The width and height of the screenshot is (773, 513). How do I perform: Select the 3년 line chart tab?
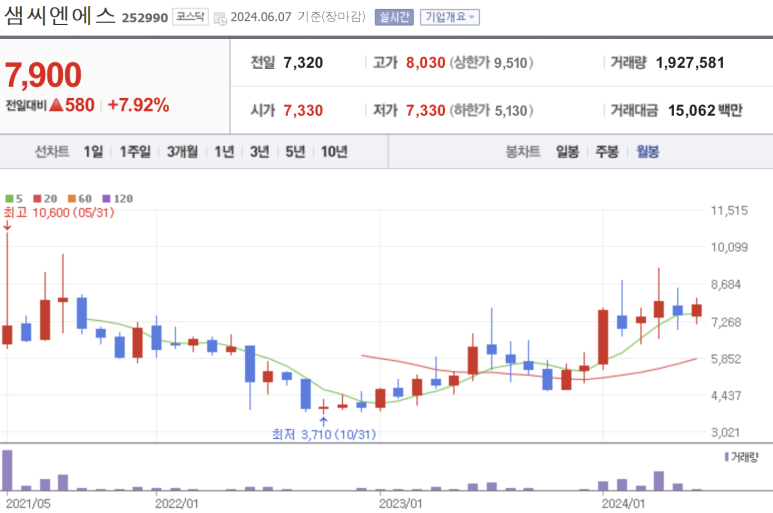259,151
